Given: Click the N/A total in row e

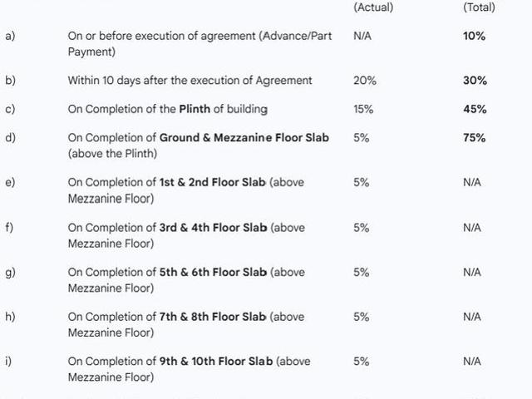Looking at the screenshot, I should pos(472,183).
